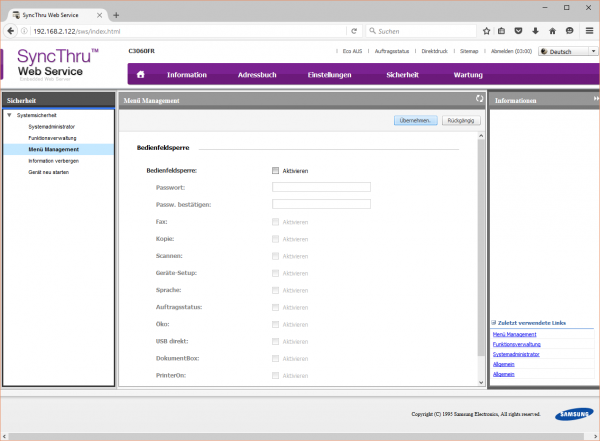Viewport: 600px width, 441px height.
Task: Open the Einstellungen tab
Action: 329,75
